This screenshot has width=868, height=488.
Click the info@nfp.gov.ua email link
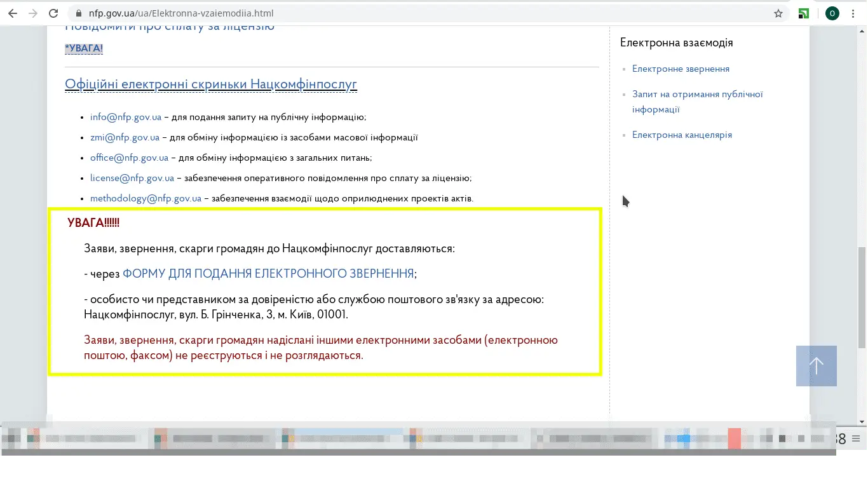click(x=126, y=117)
